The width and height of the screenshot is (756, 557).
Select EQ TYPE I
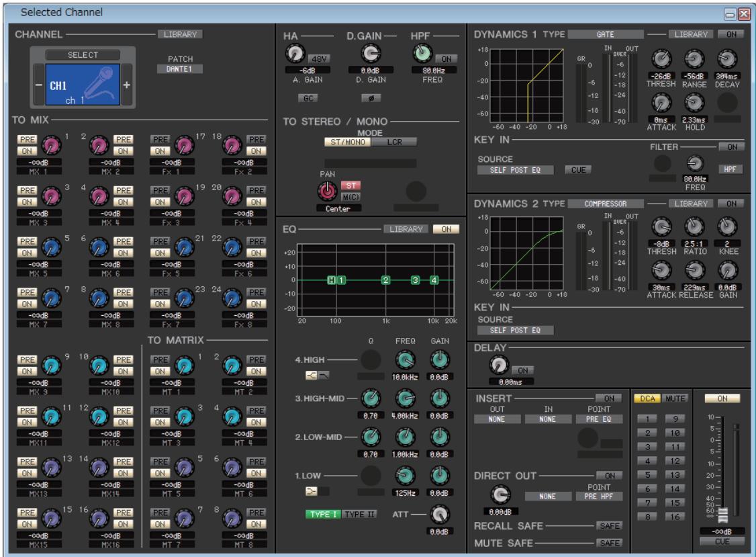[323, 514]
